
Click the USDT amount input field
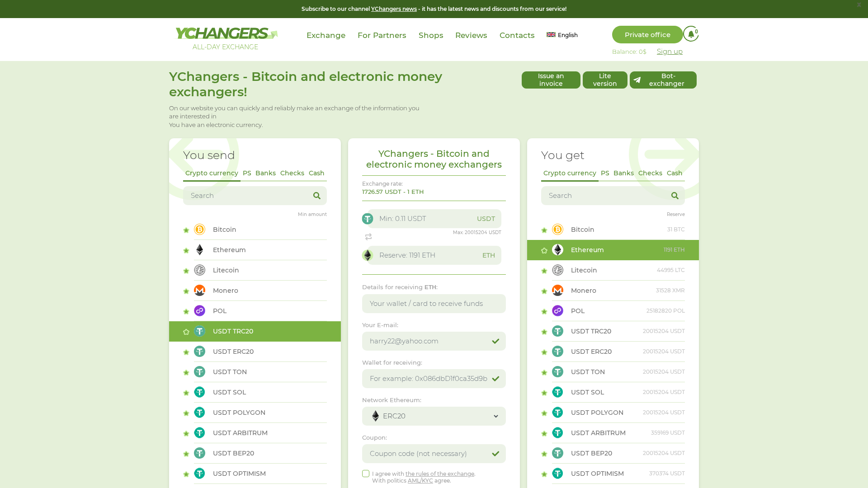coord(435,219)
